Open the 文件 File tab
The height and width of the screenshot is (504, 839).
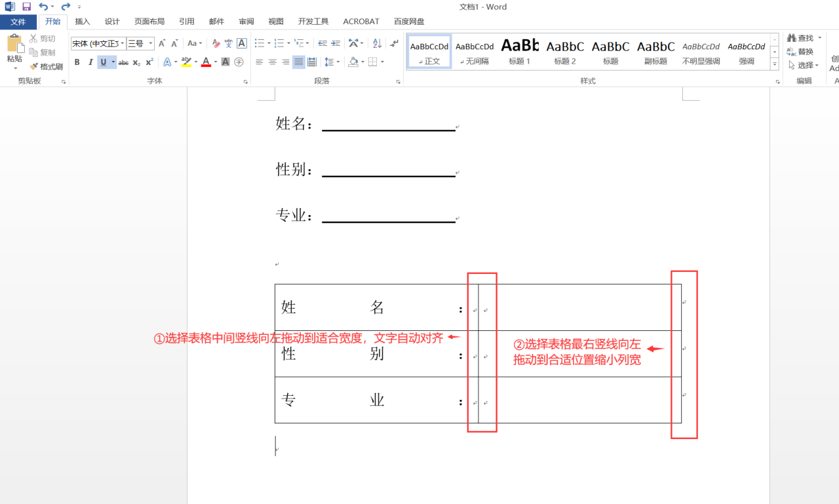tap(18, 22)
